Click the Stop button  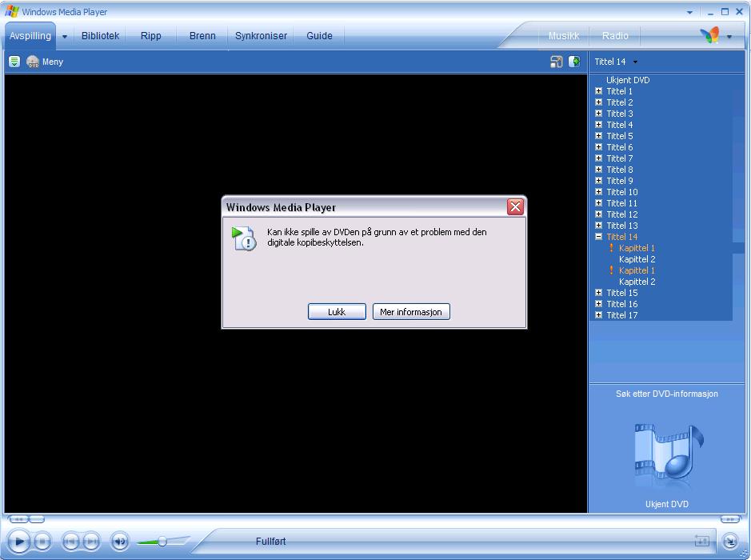coord(42,542)
